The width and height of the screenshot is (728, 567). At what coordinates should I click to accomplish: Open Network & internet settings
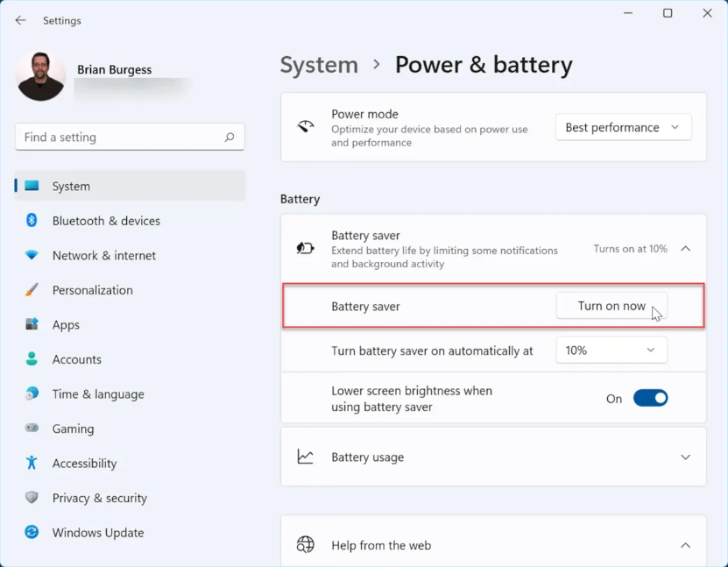click(x=130, y=255)
